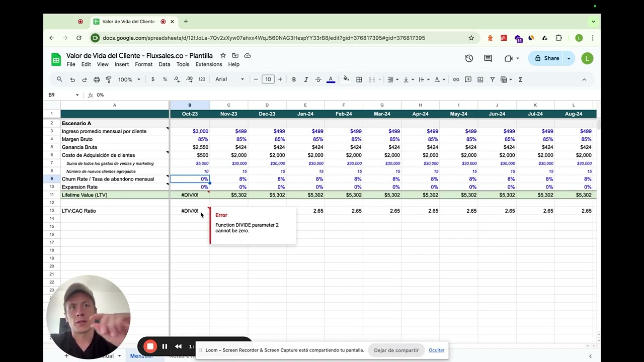
Task: Open text wrapping dropdown
Action: pyautogui.click(x=424, y=79)
